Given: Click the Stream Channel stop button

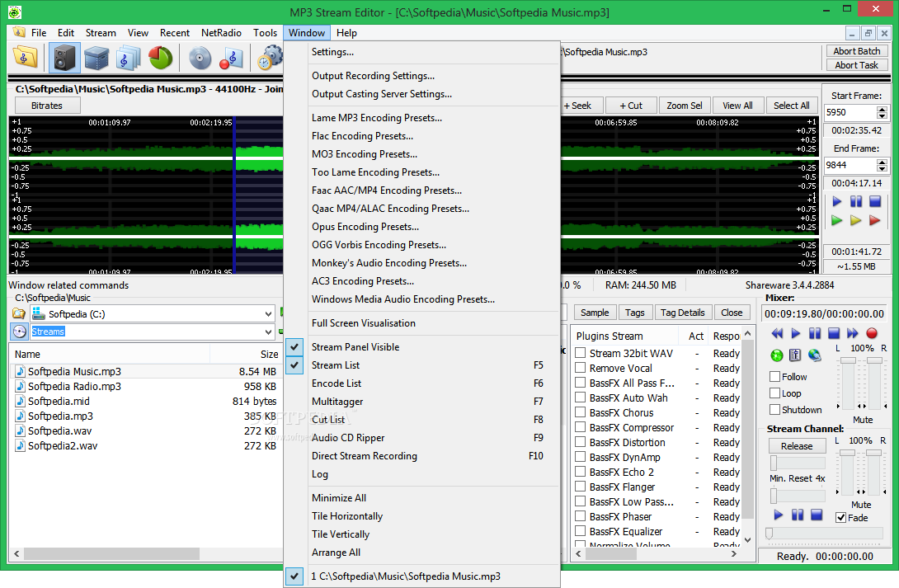Looking at the screenshot, I should click(x=817, y=515).
